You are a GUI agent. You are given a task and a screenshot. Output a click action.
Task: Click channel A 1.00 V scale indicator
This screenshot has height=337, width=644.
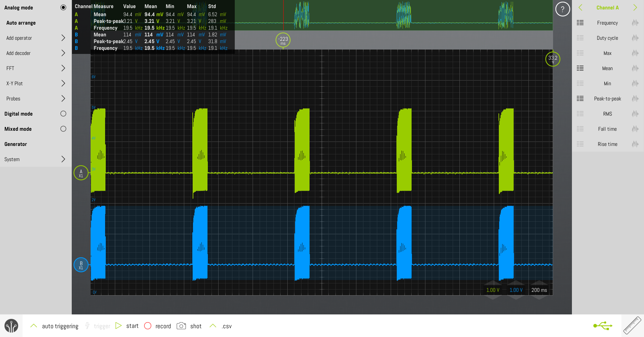(x=493, y=290)
